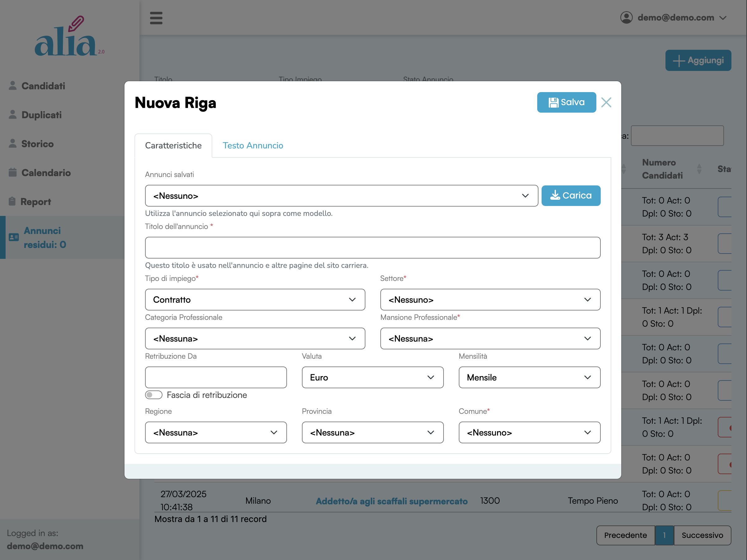Open the Annunci salvati dropdown
This screenshot has width=747, height=560.
tap(341, 196)
